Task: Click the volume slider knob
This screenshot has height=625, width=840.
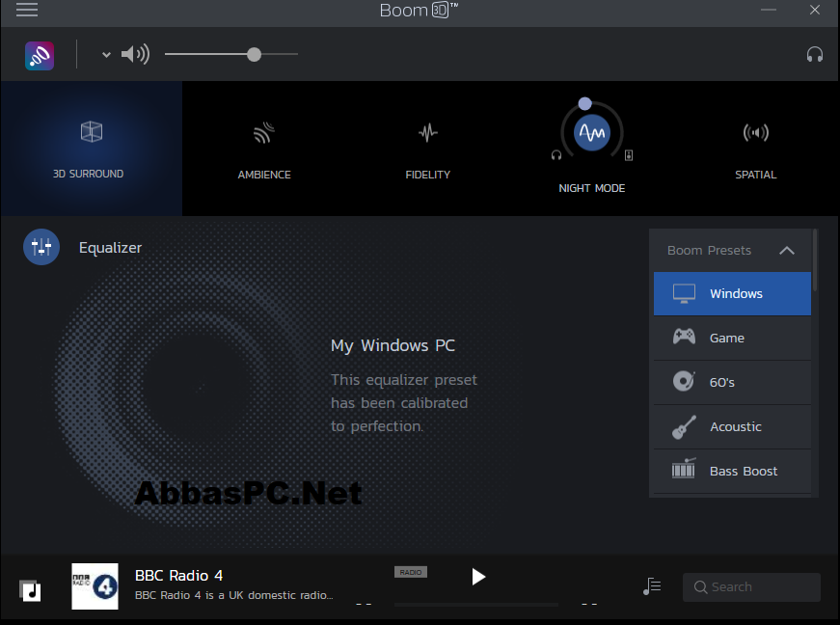Action: pos(254,54)
